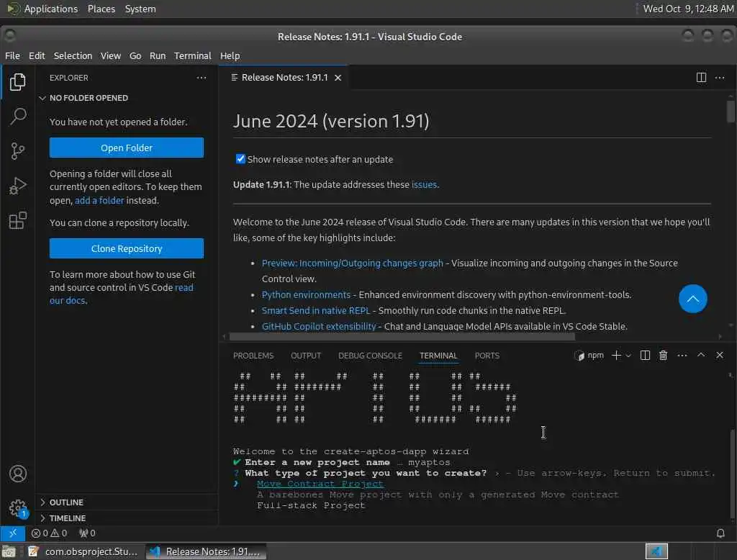This screenshot has height=560, width=737.
Task: Toggle Show release notes after an update
Action: [240, 159]
